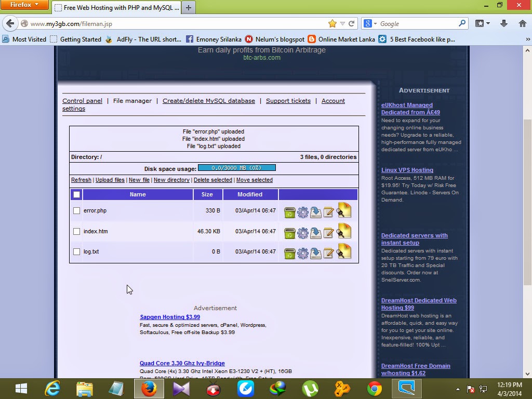Screen dimensions: 532x399
Task: View error.php using the magnifier page icon
Action: pos(344,210)
